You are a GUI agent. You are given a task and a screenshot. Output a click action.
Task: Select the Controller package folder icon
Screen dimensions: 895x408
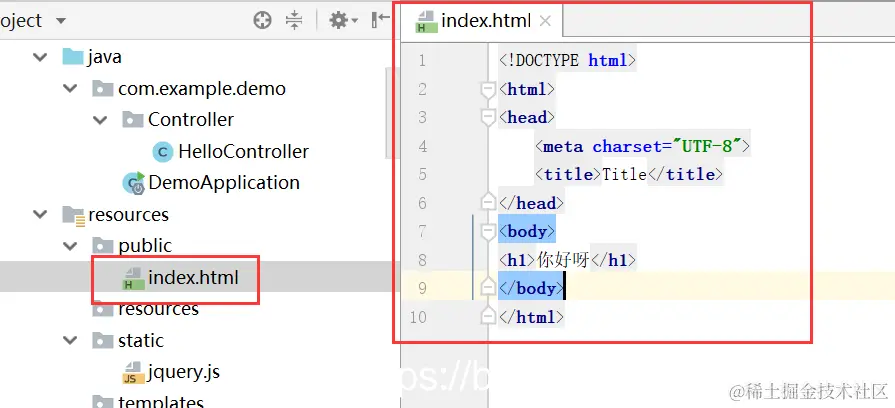coord(132,120)
